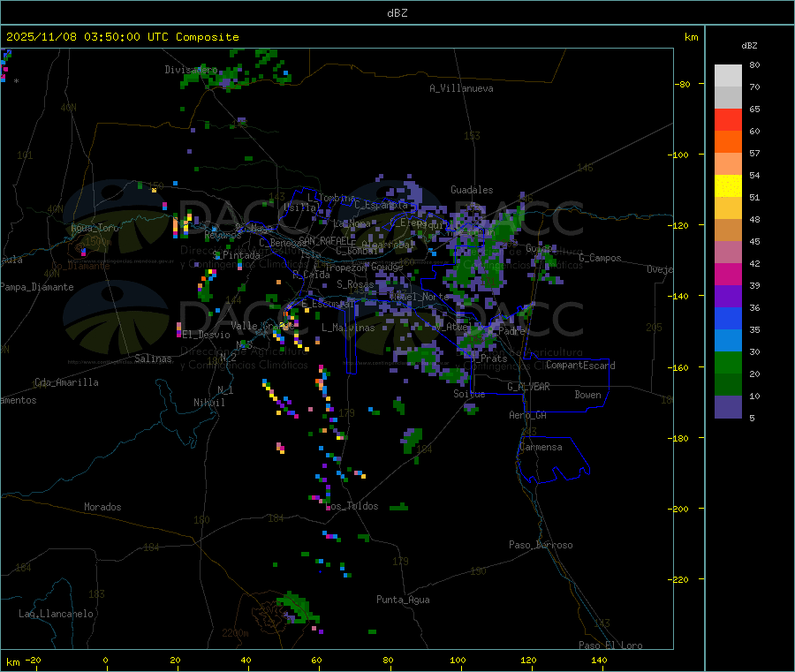Click the Lag.Llancanelo map label

tap(56, 614)
